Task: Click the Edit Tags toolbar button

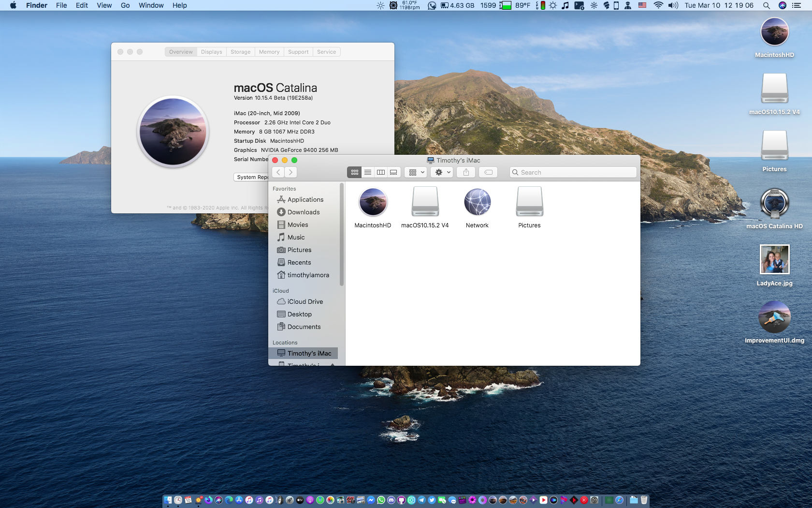Action: click(x=488, y=172)
